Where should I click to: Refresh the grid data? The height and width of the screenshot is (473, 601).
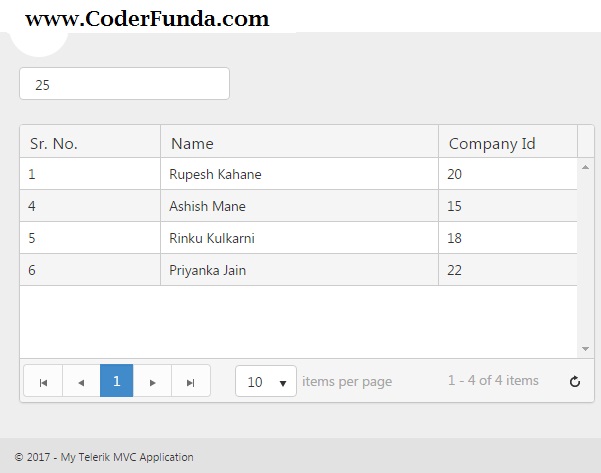pyautogui.click(x=575, y=381)
